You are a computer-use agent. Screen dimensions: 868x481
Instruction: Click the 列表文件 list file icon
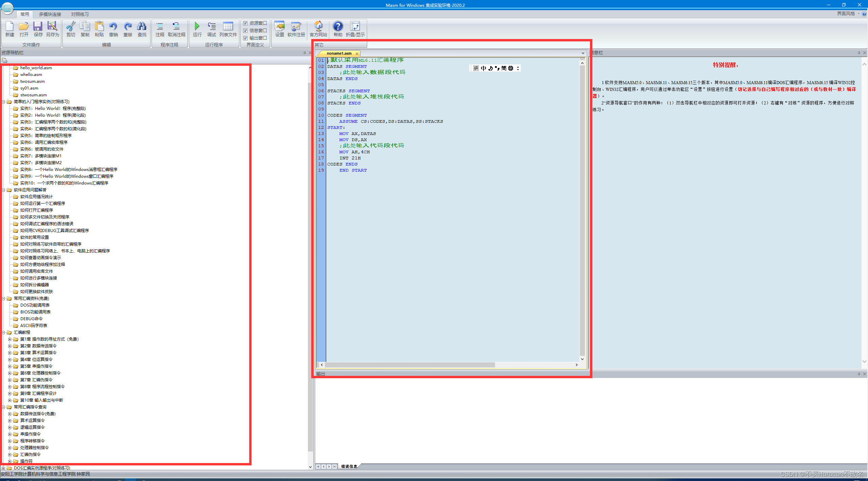point(228,26)
